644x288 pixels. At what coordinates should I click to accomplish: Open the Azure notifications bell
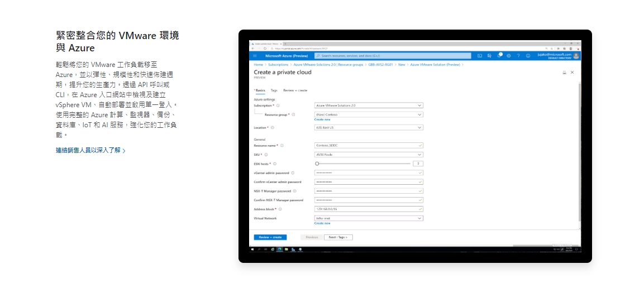499,56
